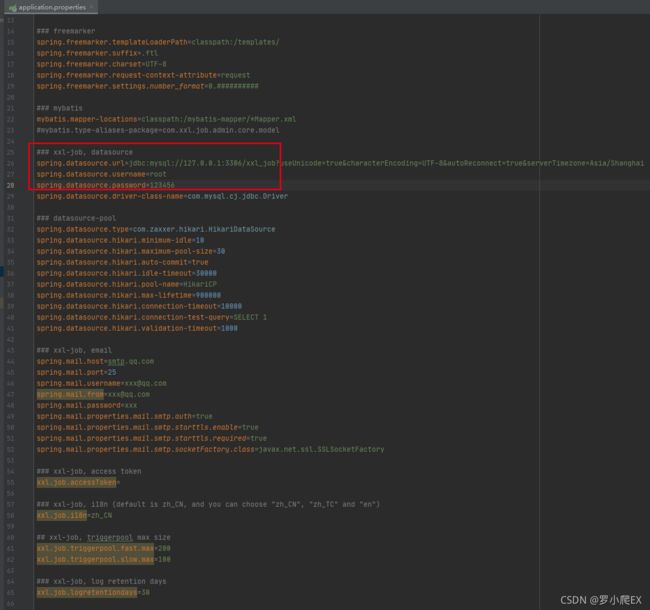Click the comment line "### freemarker"
The width and height of the screenshot is (650, 610).
click(x=65, y=31)
